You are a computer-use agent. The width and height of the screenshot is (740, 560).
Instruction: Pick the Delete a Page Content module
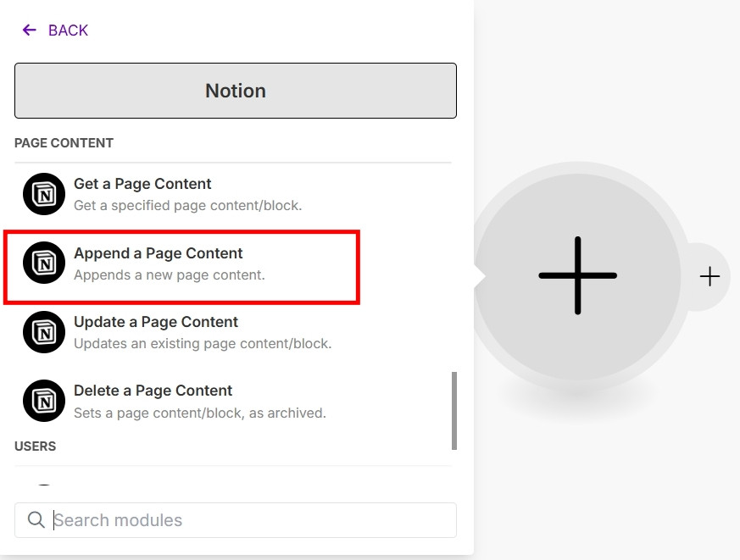(x=233, y=401)
